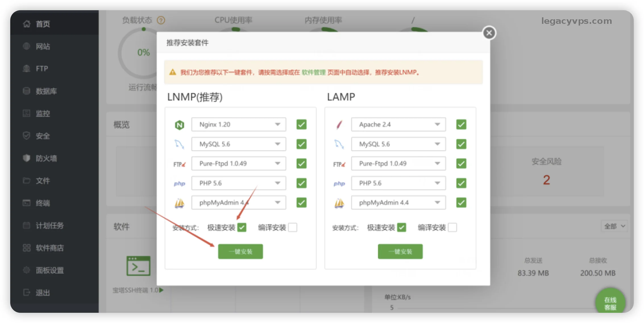Click the load status help question icon
Image resolution: width=644 pixels, height=323 pixels.
tap(161, 20)
